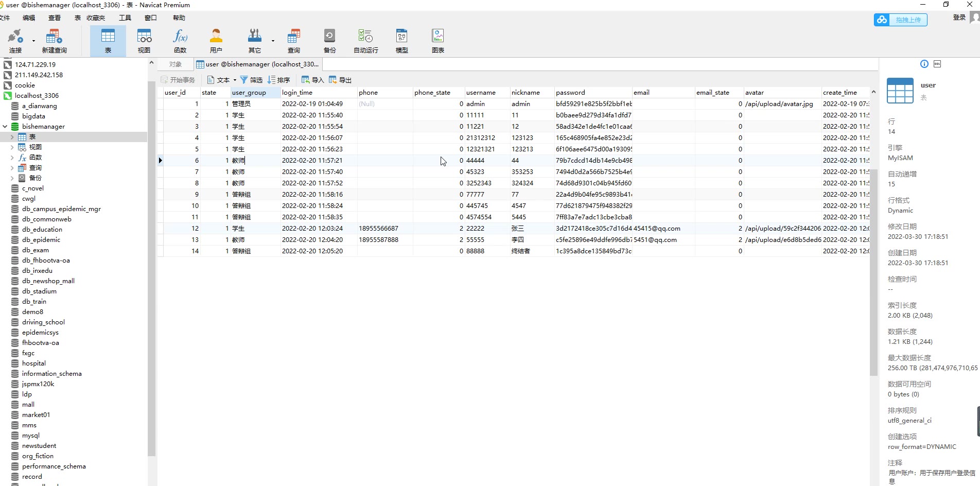980x486 pixels.
Task: Show the DDL panel icon
Action: [937, 64]
